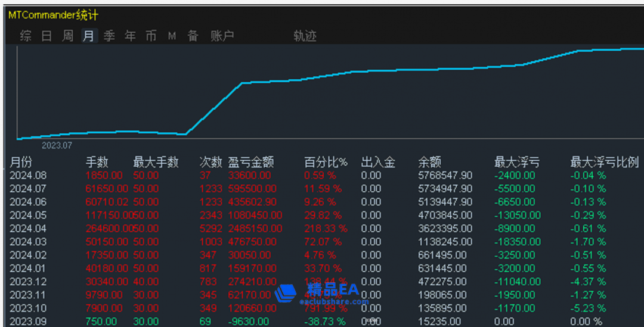644x327 pixels.
Task: Click profit amount 33600.00
Action: [x=249, y=176]
